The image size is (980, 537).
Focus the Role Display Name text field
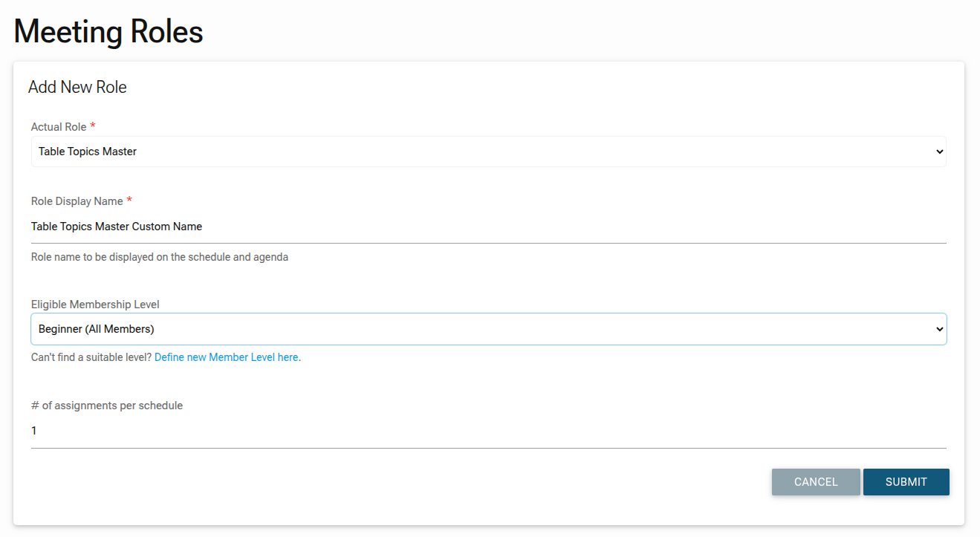[488, 227]
